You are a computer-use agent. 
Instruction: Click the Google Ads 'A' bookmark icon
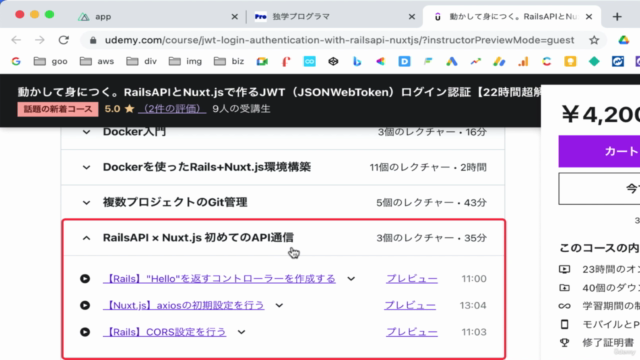tap(451, 62)
